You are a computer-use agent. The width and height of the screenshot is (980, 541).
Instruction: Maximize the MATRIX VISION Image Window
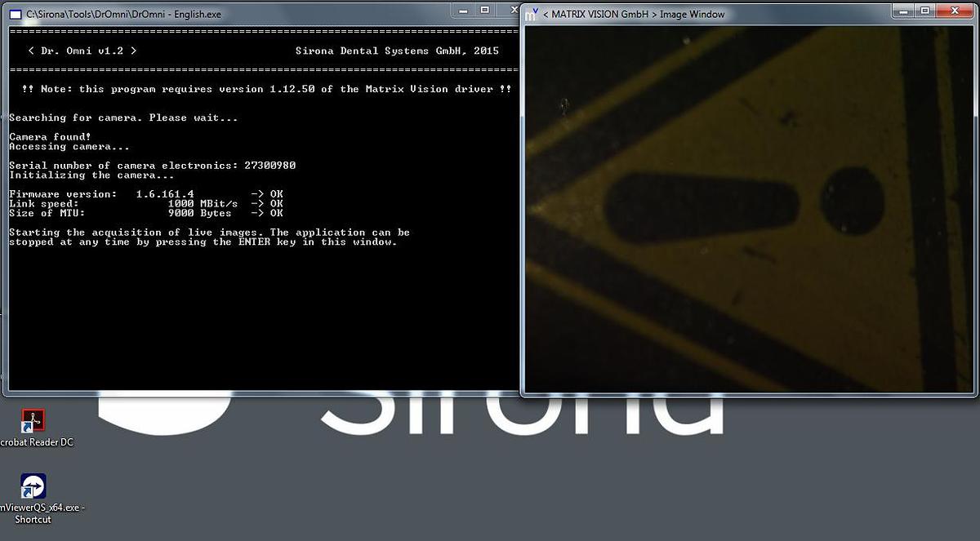pos(924,11)
